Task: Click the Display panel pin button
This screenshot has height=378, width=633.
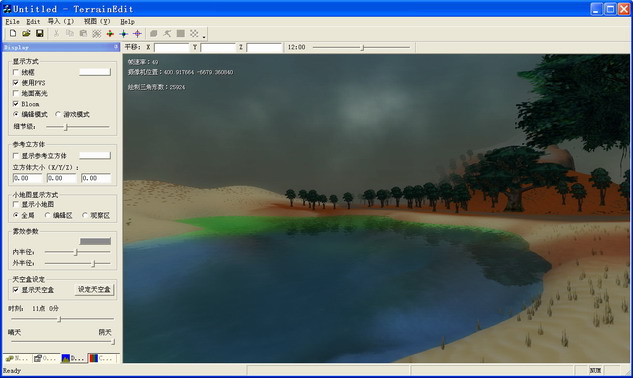Action: tap(115, 47)
